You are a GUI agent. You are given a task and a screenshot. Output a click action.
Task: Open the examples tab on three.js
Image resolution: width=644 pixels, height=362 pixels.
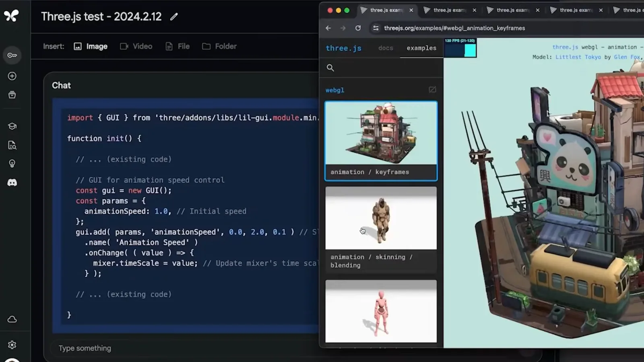click(x=421, y=48)
